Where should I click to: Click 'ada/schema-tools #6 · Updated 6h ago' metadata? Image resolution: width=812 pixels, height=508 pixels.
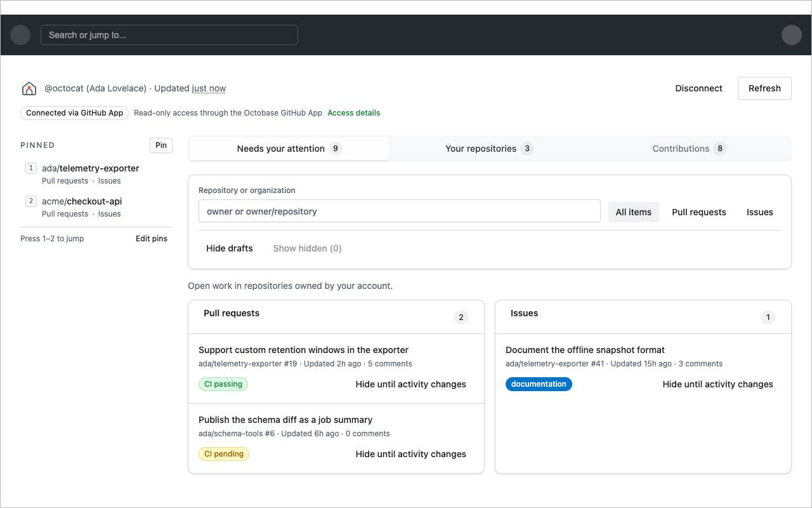click(x=269, y=434)
